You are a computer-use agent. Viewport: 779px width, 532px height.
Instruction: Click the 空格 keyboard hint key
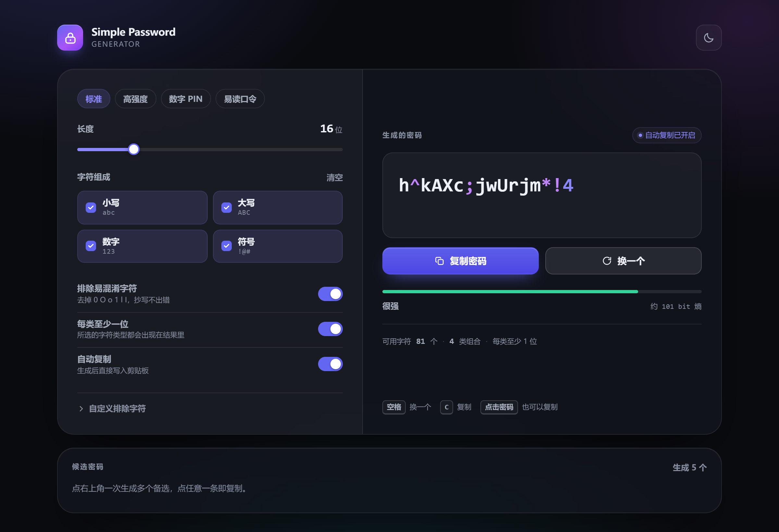[x=394, y=407]
